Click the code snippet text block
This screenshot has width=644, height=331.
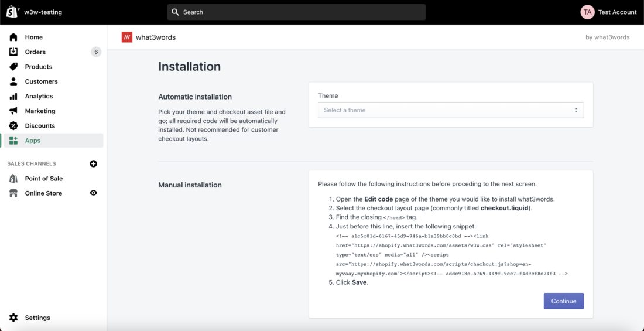click(452, 254)
